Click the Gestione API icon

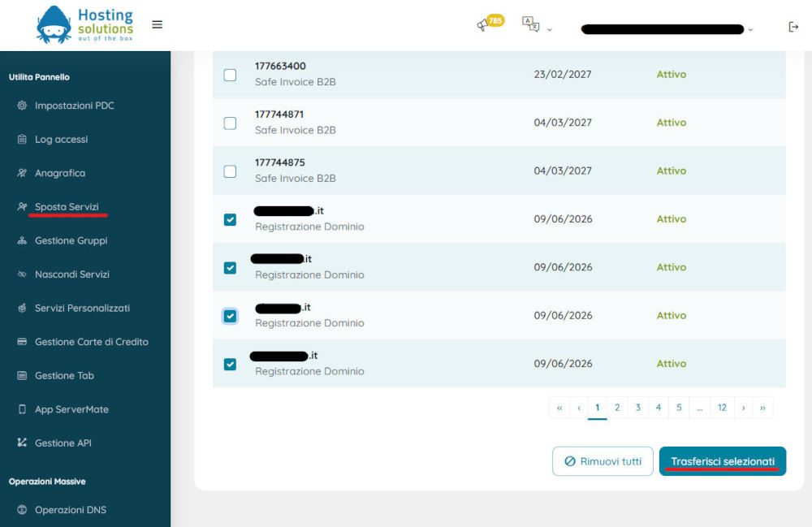22,443
